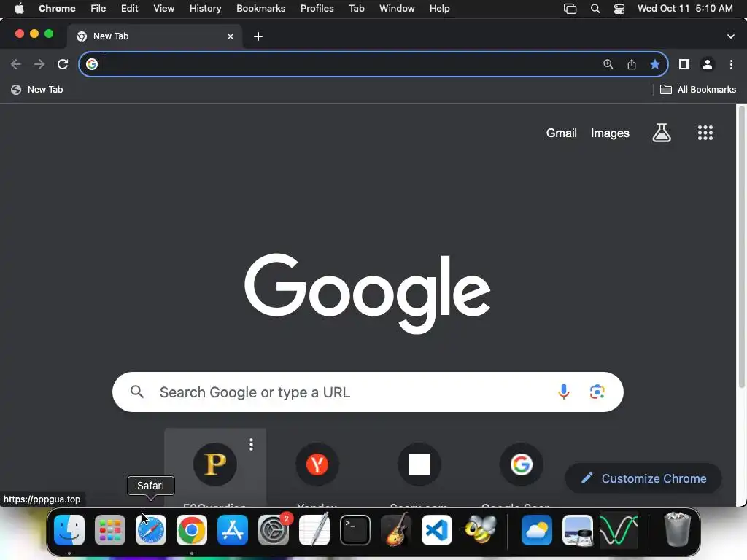Go forward using the forward arrow
The width and height of the screenshot is (747, 560).
(39, 64)
